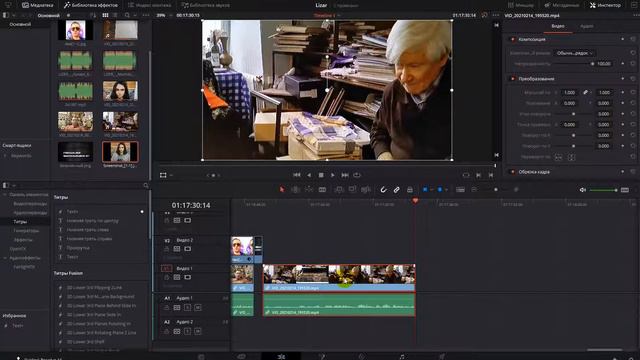The width and height of the screenshot is (640, 360).
Task: Collapse the Преобразование section header
Action: tap(536, 78)
